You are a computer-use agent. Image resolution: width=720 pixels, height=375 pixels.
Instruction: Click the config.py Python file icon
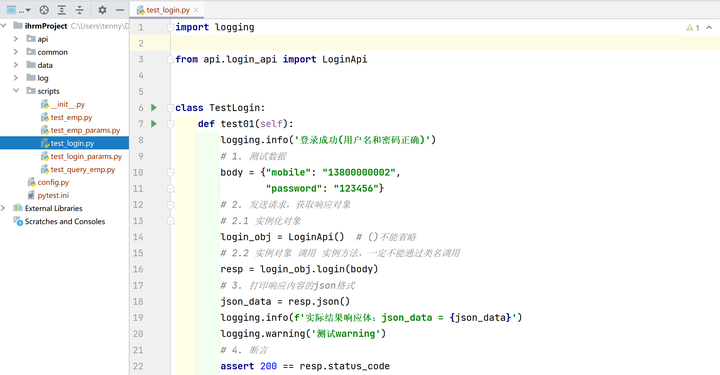[31, 182]
